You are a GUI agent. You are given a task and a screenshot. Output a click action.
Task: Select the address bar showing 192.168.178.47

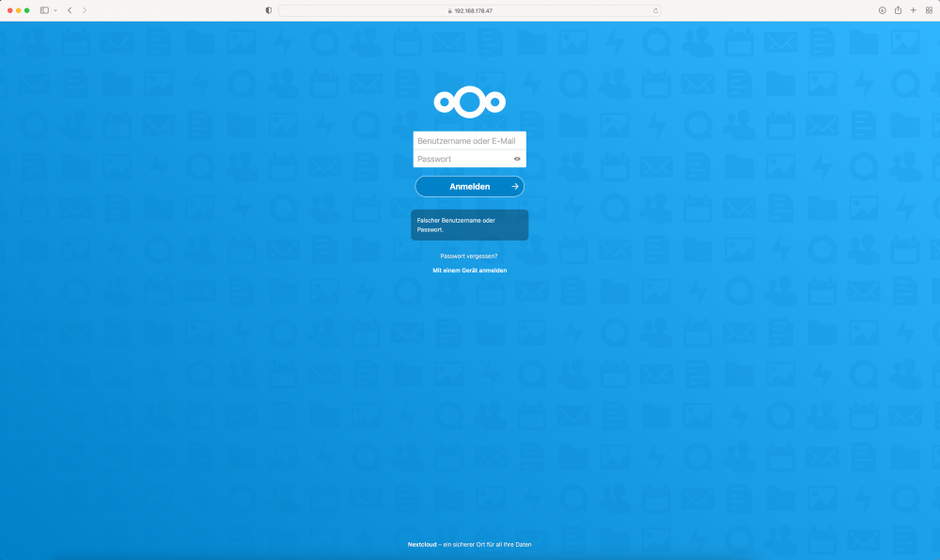tap(469, 10)
